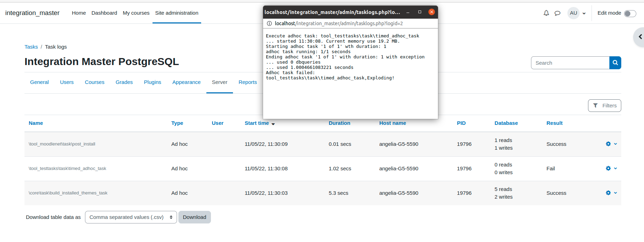Viewport: 644px width, 242px height.
Task: Click Success result in post_install row
Action: pyautogui.click(x=556, y=144)
